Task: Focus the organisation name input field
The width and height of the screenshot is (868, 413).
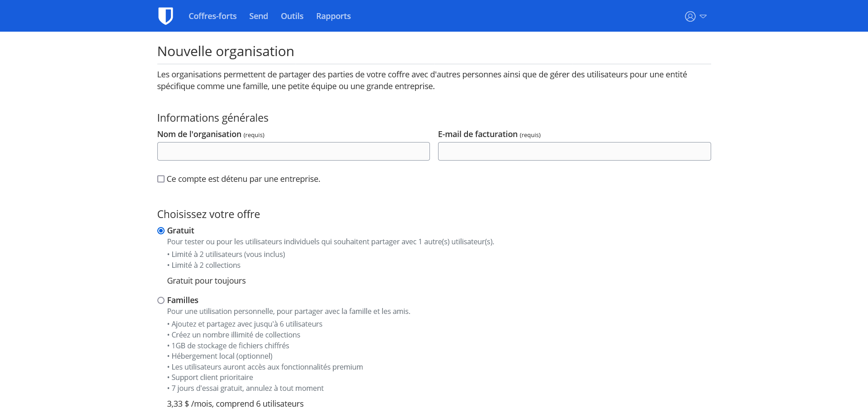Action: pyautogui.click(x=293, y=152)
